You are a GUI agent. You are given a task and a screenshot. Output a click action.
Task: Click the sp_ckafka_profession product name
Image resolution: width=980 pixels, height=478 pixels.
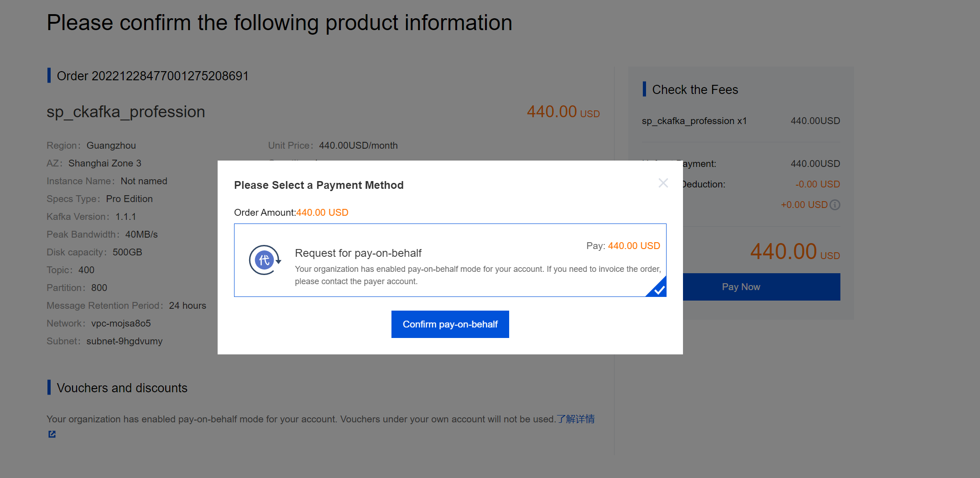(x=126, y=112)
